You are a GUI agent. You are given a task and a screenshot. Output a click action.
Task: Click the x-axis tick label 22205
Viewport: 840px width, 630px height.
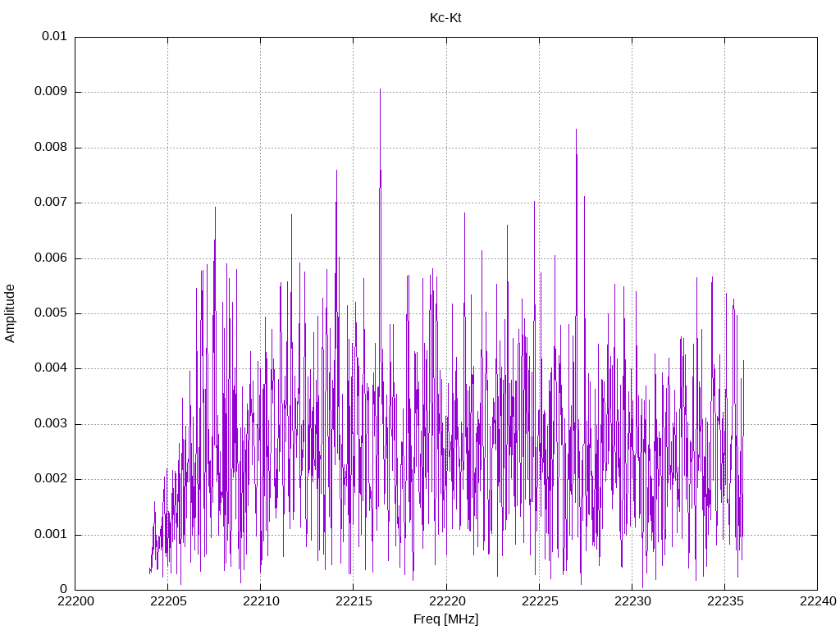click(x=167, y=601)
